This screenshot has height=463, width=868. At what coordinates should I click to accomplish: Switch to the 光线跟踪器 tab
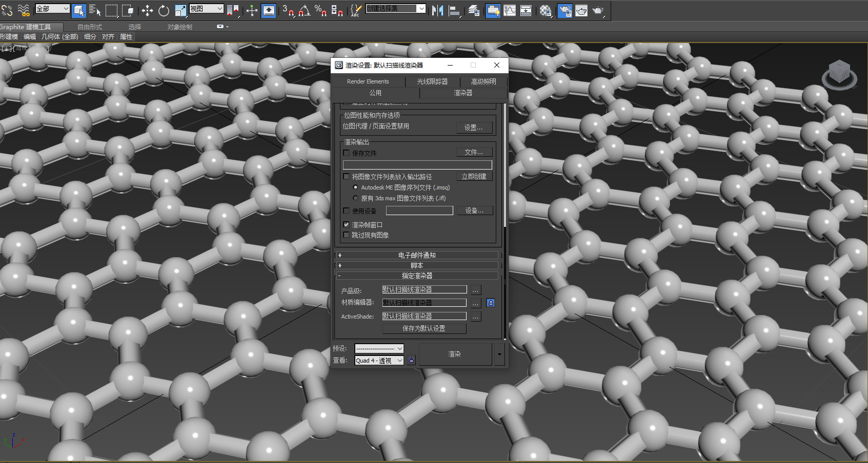(432, 81)
